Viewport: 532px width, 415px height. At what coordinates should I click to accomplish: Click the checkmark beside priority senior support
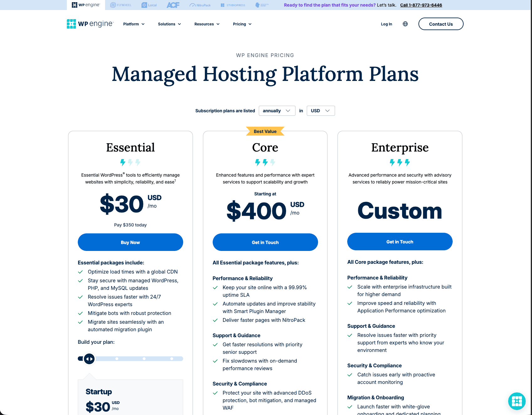(215, 345)
